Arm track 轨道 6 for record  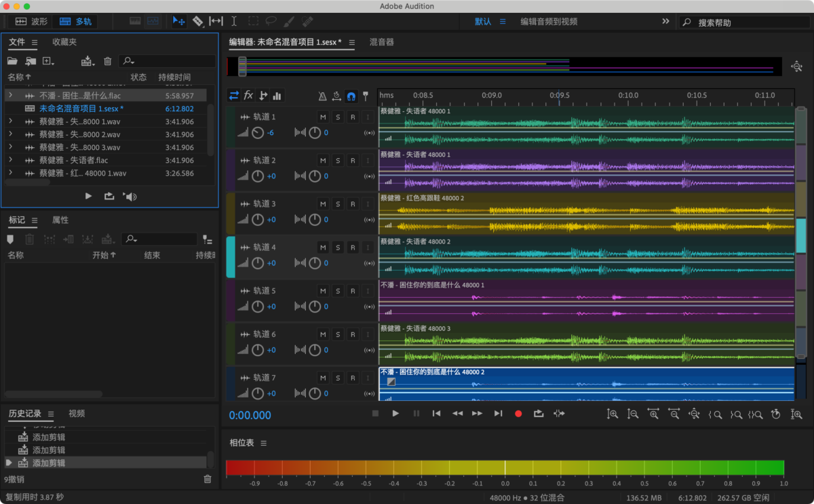353,334
